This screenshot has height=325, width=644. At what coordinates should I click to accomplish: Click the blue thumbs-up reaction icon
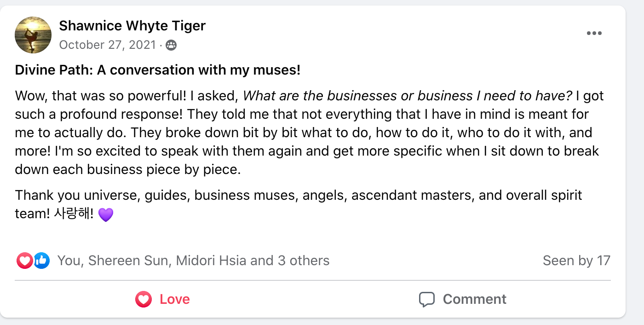[x=41, y=261]
